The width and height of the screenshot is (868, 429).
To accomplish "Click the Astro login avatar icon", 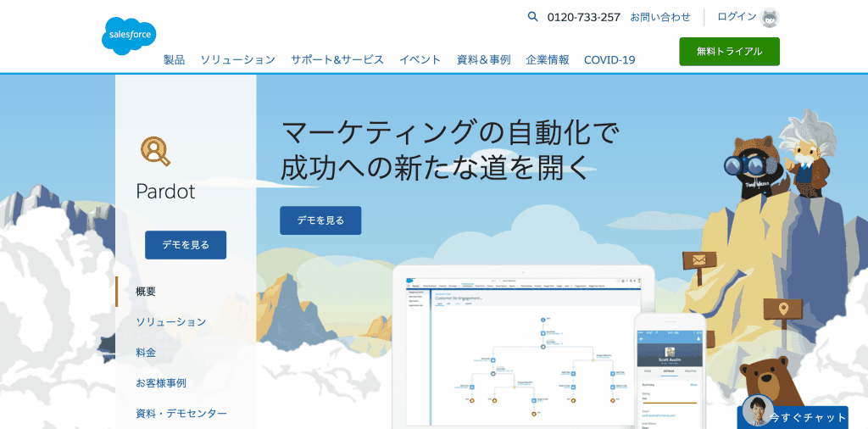I will (770, 18).
